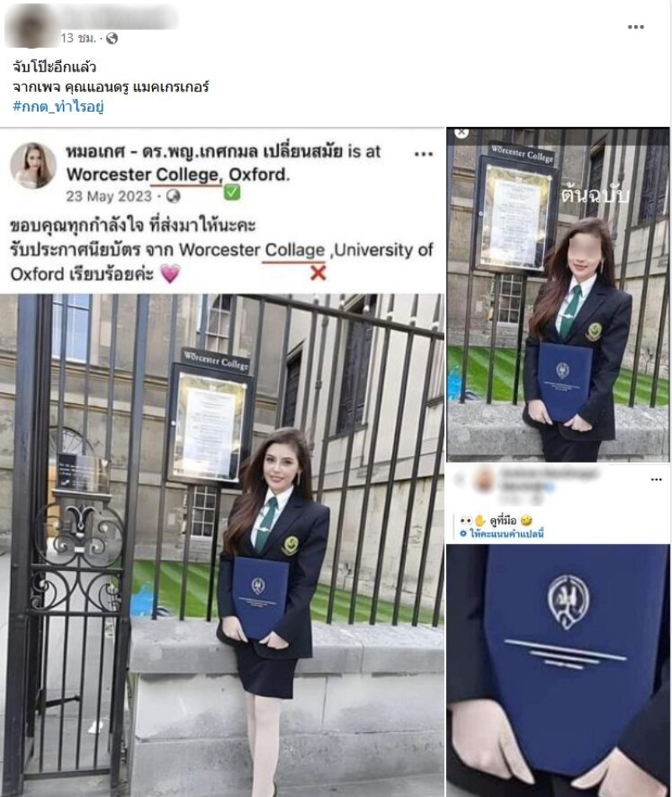Open three-dot menu on the shared post

423,154
